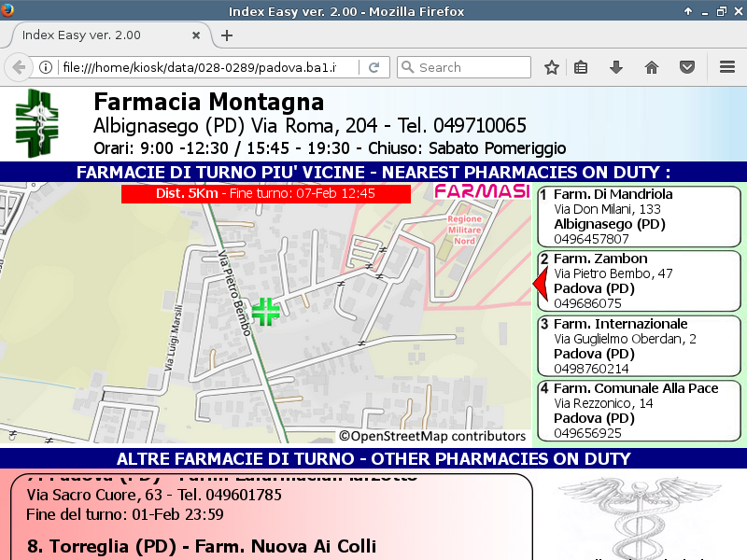Open the Downloads arrow icon
Image resolution: width=747 pixels, height=560 pixels.
[615, 67]
